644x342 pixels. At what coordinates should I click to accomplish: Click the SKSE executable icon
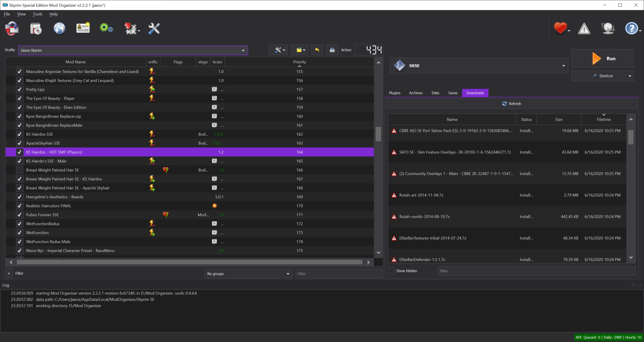[x=399, y=65]
